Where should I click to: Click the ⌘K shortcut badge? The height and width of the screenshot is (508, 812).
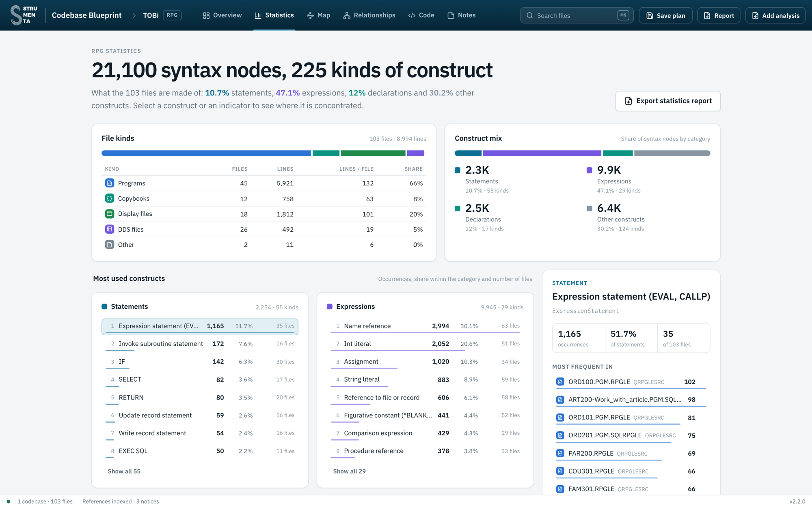(x=623, y=15)
